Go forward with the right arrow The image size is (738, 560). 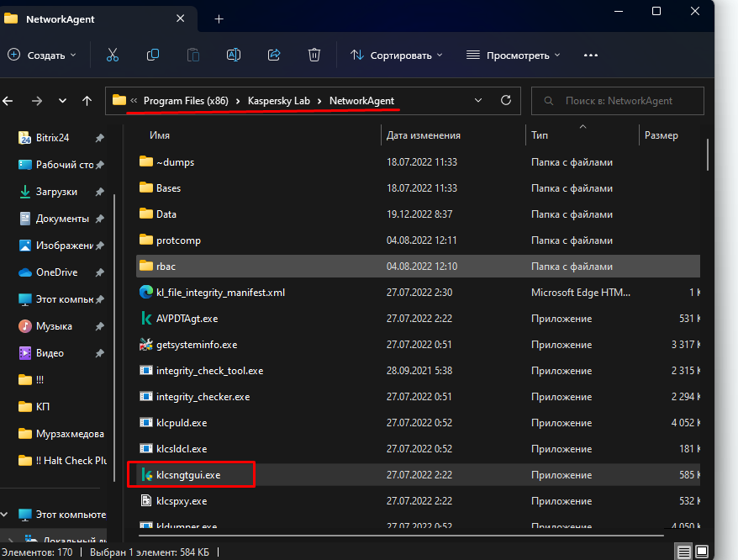(x=37, y=101)
